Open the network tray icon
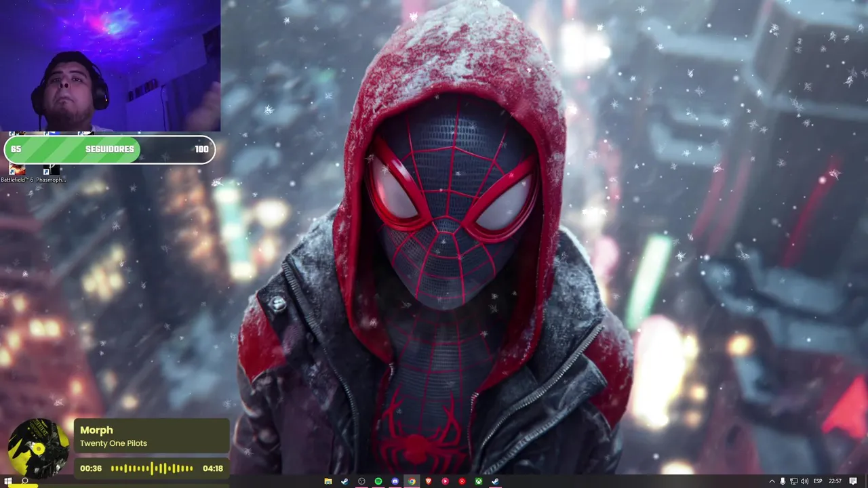 (793, 481)
